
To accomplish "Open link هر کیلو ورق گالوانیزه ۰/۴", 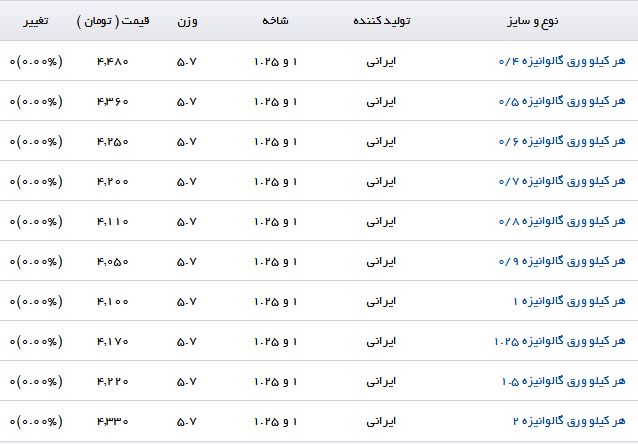I will (x=562, y=61).
